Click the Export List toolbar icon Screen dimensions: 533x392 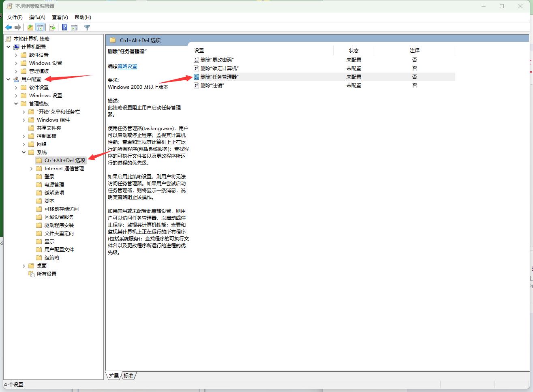click(x=52, y=28)
